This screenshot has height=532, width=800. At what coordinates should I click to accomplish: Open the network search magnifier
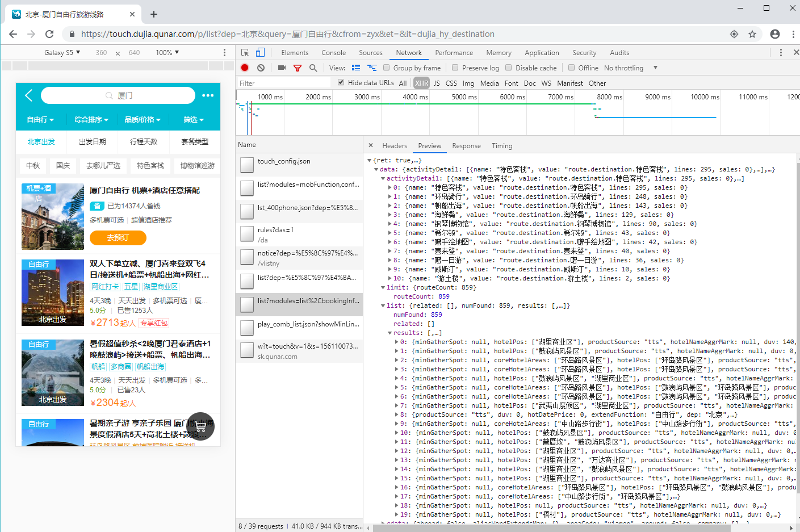point(313,68)
